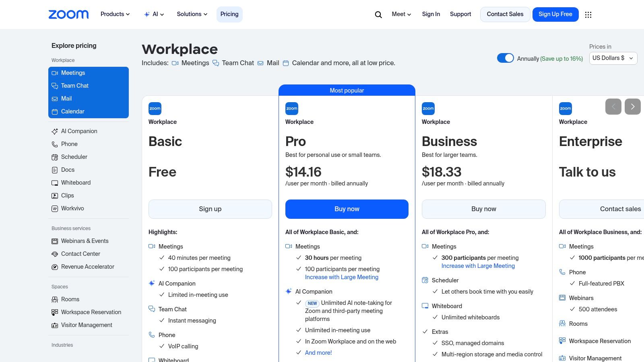Click "VoIP calling" feature text
Screen dimensions: 644x362
click(x=183, y=346)
